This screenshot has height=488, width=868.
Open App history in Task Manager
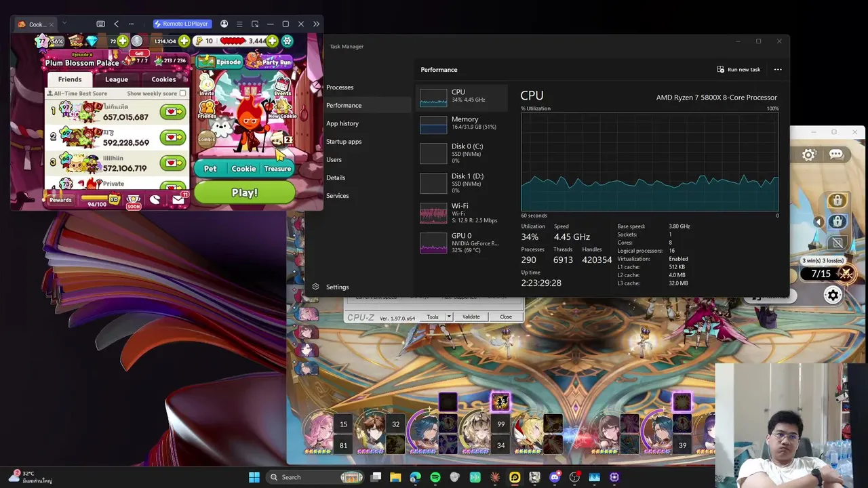342,123
